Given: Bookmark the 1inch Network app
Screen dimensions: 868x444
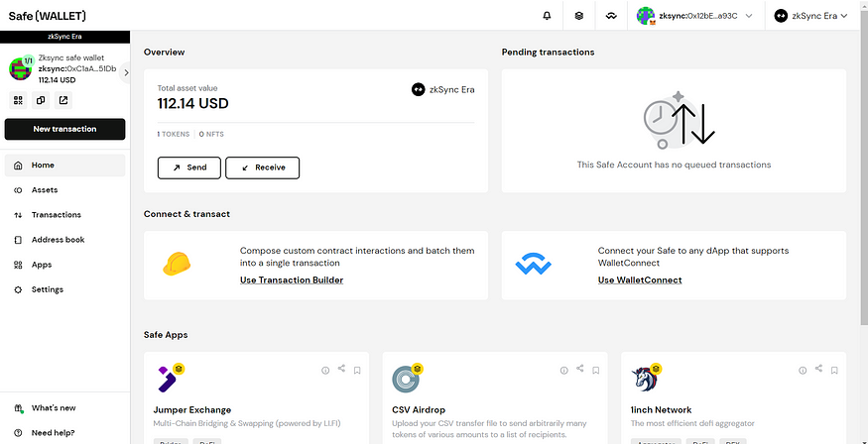Looking at the screenshot, I should click(x=834, y=371).
